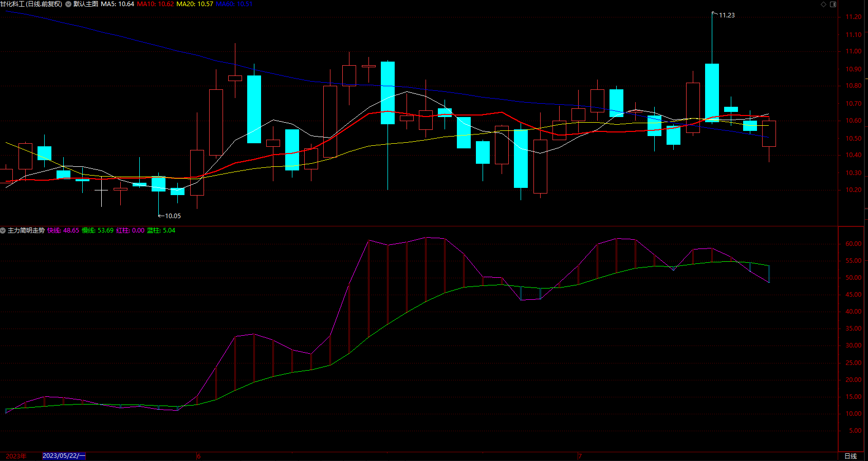Click the 2023/05/22 date label on time axis

click(x=64, y=456)
